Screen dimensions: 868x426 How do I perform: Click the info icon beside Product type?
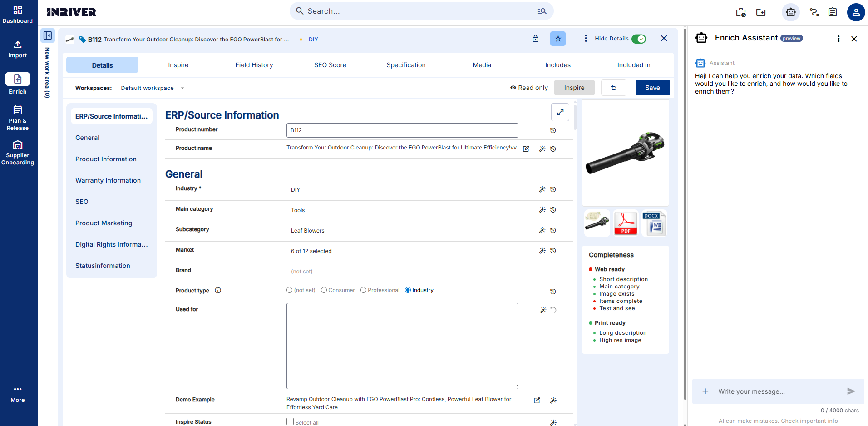[x=218, y=290]
